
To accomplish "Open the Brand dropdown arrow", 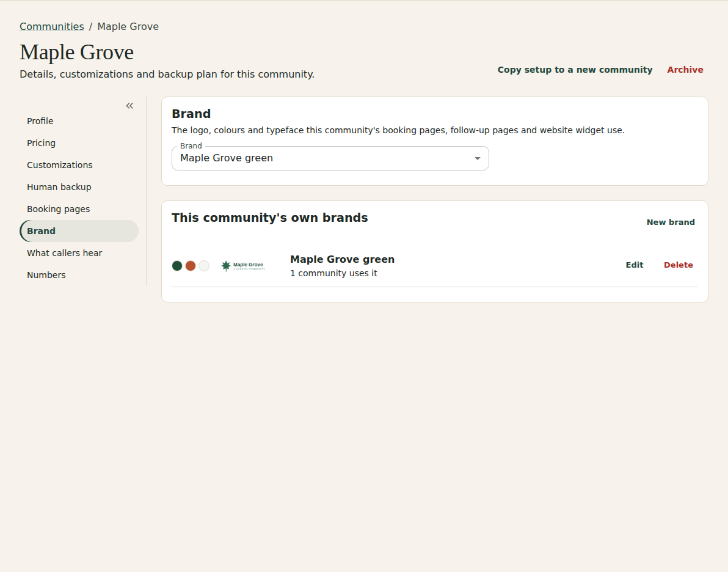I will (x=477, y=158).
